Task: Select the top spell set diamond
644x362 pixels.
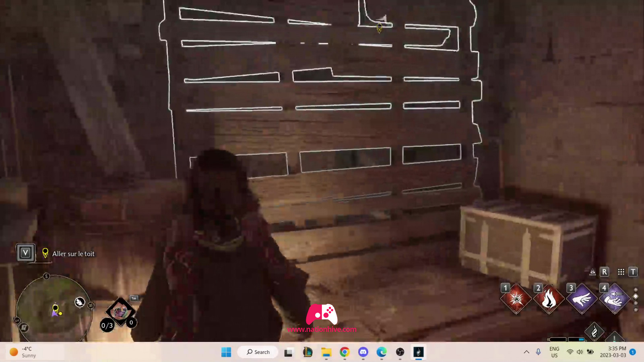Action: click(636, 290)
